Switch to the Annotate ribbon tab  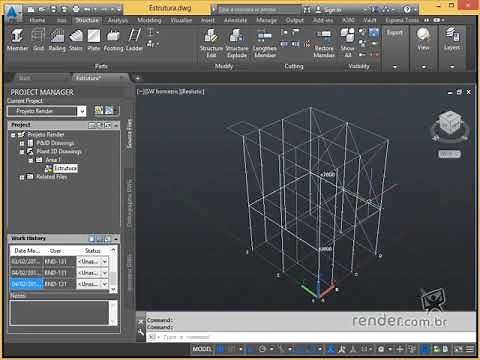click(235, 20)
